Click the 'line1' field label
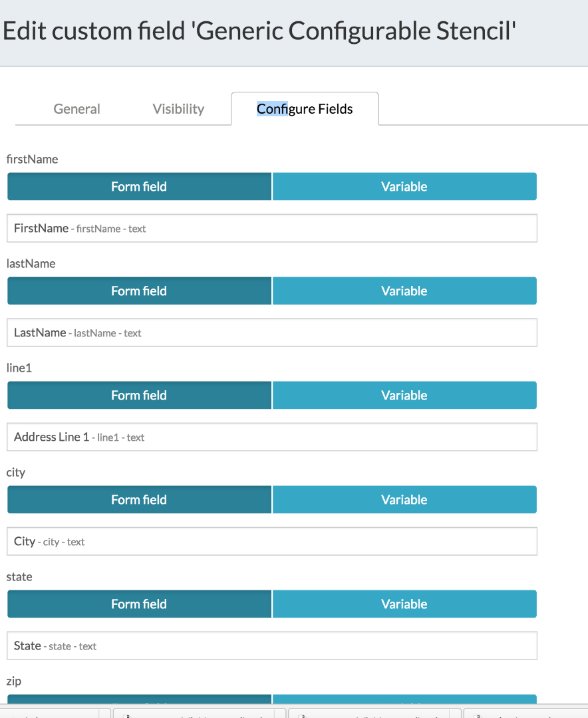This screenshot has height=718, width=588. (x=19, y=368)
